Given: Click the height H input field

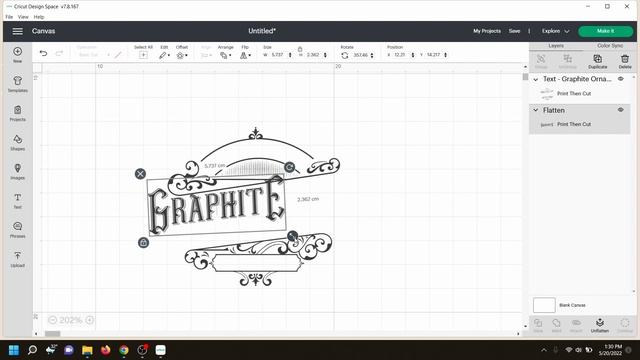Looking at the screenshot, I should click(313, 55).
